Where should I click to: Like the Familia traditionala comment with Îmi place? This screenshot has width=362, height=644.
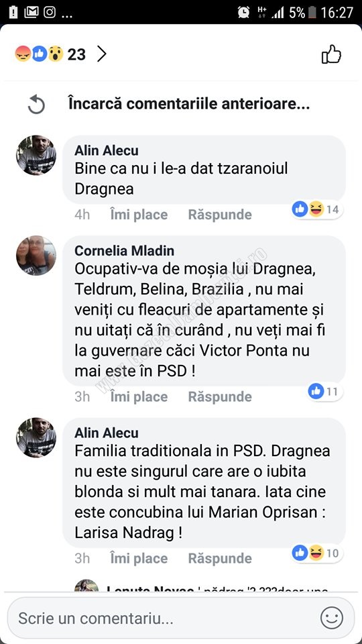pos(139,559)
